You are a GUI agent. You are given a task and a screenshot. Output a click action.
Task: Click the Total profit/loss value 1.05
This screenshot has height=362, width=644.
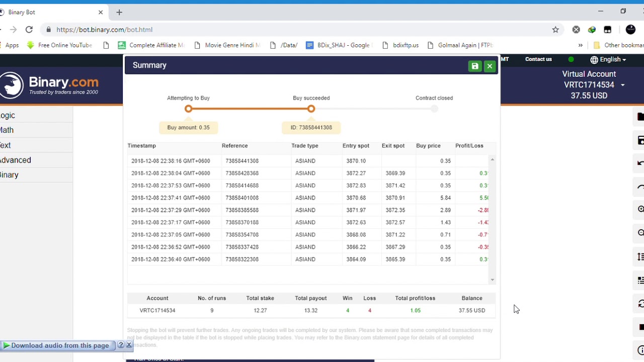click(x=415, y=311)
